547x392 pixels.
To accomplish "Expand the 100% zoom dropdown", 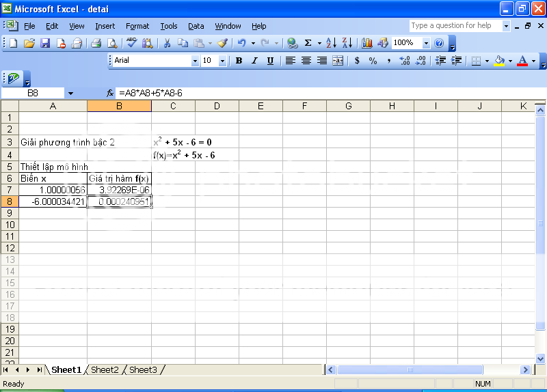I will tap(426, 43).
